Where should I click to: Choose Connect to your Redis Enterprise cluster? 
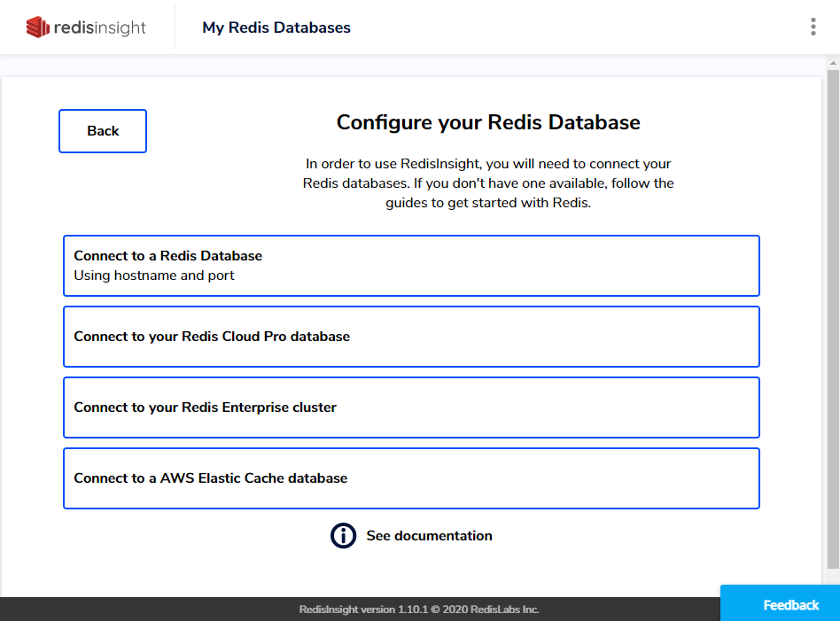pos(411,408)
